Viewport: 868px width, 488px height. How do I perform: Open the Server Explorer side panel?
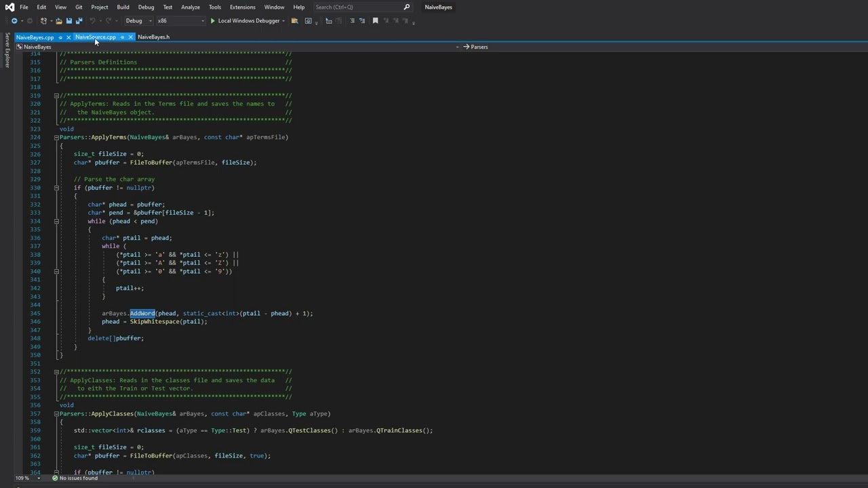click(x=7, y=49)
